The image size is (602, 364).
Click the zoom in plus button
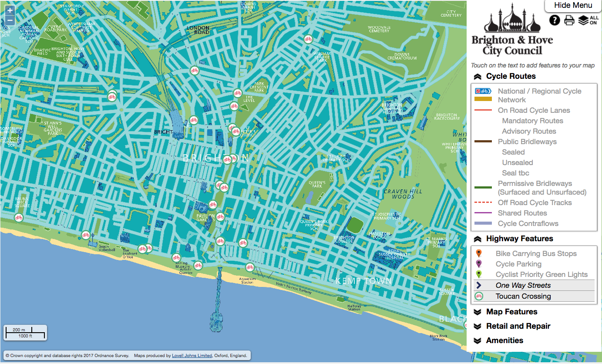pyautogui.click(x=10, y=10)
